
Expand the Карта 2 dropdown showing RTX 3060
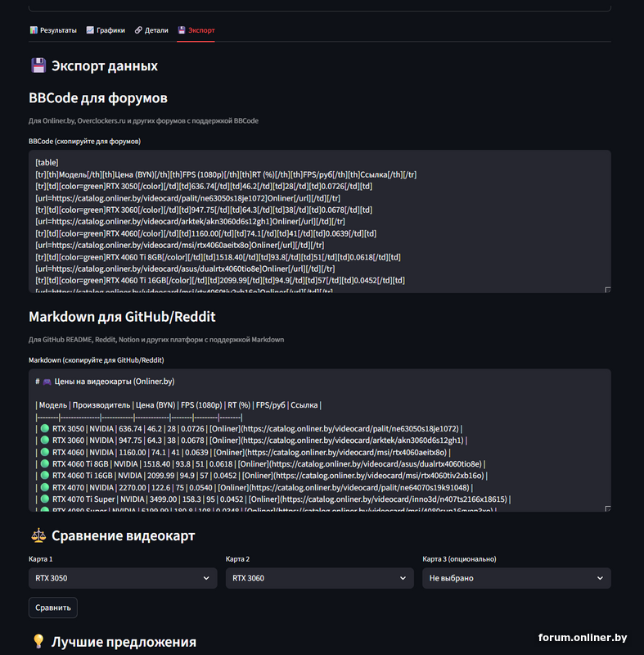click(x=320, y=578)
